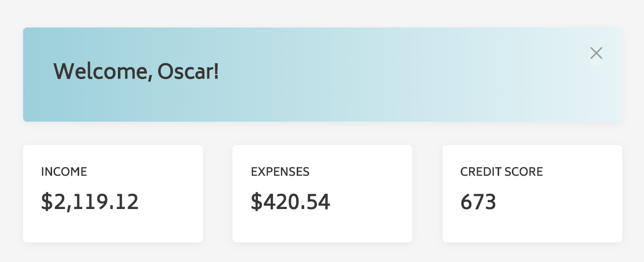Image resolution: width=644 pixels, height=262 pixels.
Task: Click the INCOME label
Action: [x=64, y=172]
